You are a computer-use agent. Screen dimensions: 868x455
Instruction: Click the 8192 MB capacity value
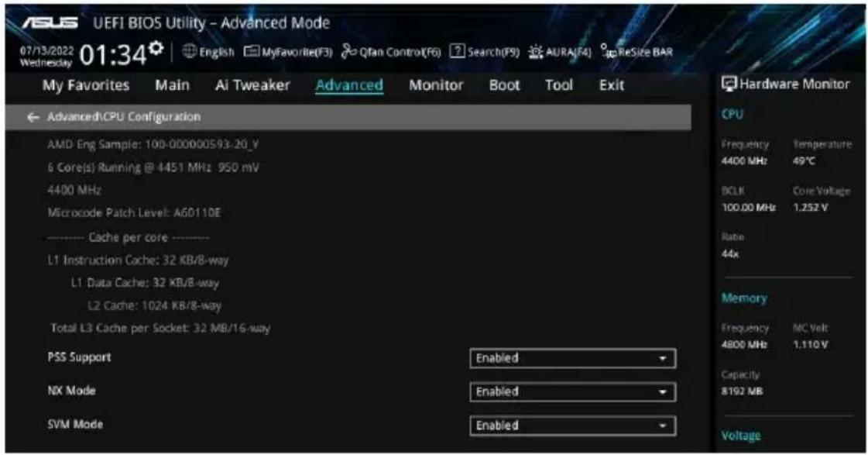tap(742, 391)
